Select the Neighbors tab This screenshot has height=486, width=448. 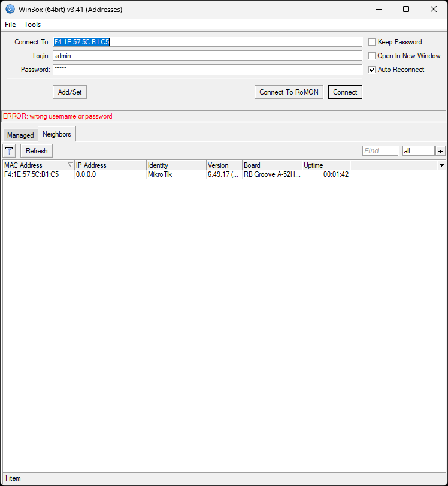tap(57, 134)
